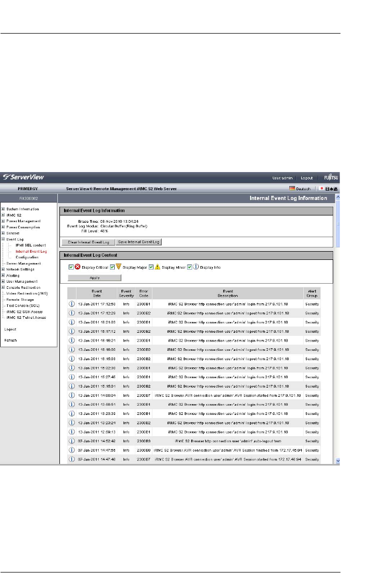Image resolution: width=372 pixels, height=588 pixels.
Task: Click the info icon for event 13-Jan-2011 17:12:28
Action: 72,313
